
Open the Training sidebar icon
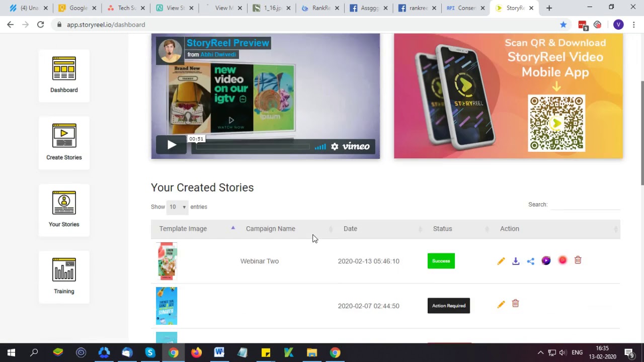pos(64,277)
